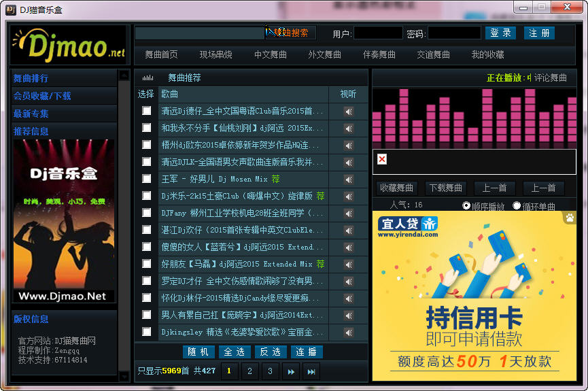The height and width of the screenshot is (391, 588).
Task: Preview 湛江Dj欢仔 with speaker icon
Action: coord(349,231)
